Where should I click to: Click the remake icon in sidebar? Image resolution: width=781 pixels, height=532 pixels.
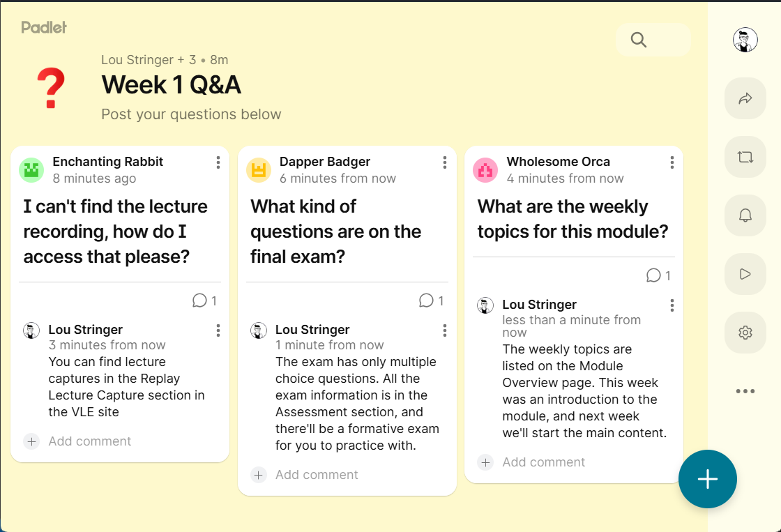(x=745, y=157)
